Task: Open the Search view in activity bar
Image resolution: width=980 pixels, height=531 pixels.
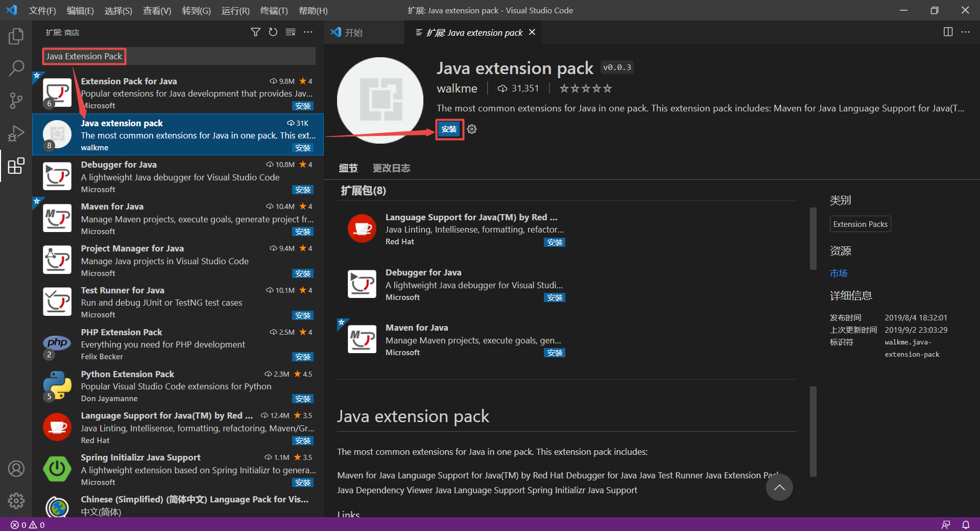Action: (16, 68)
